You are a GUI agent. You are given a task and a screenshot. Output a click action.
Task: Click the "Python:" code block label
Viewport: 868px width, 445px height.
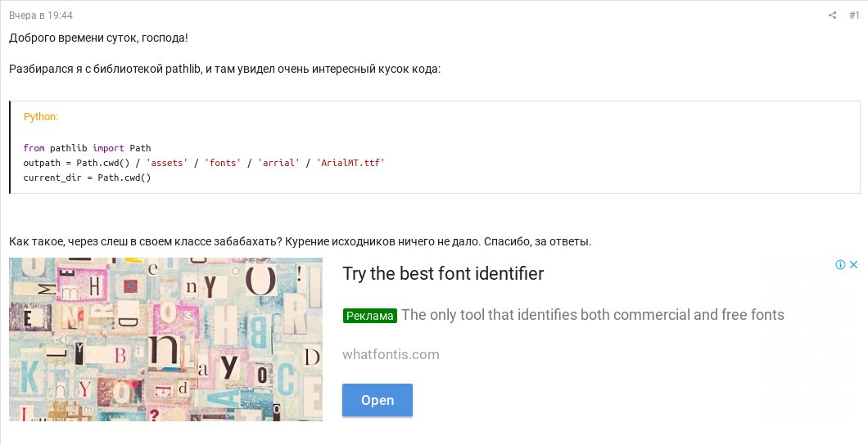(x=41, y=117)
